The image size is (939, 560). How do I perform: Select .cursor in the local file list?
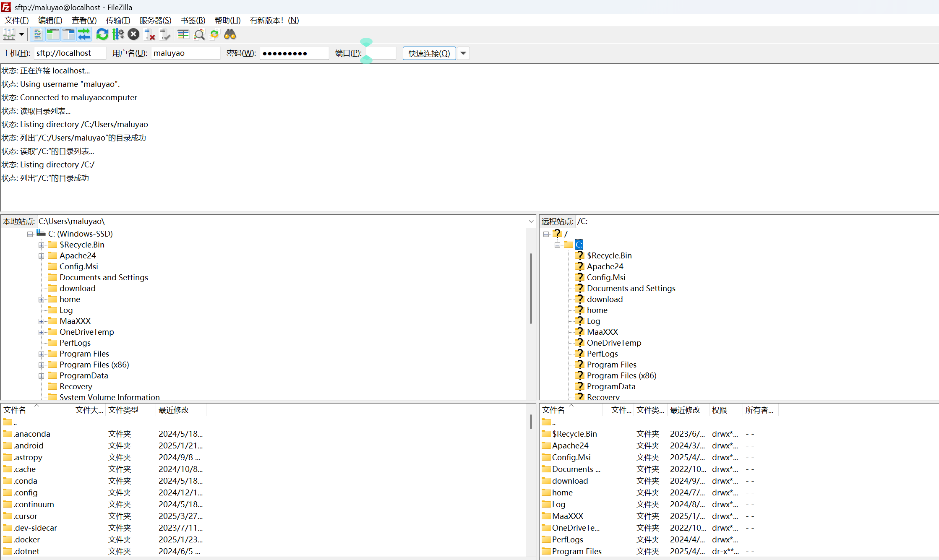[25, 516]
